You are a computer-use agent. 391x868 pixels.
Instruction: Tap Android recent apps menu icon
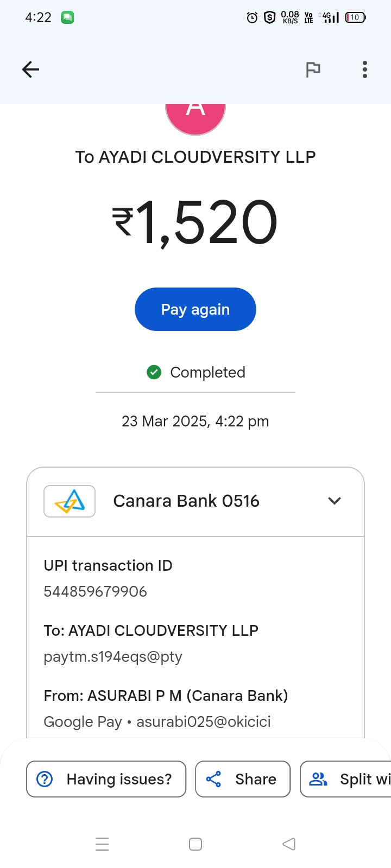click(x=102, y=844)
